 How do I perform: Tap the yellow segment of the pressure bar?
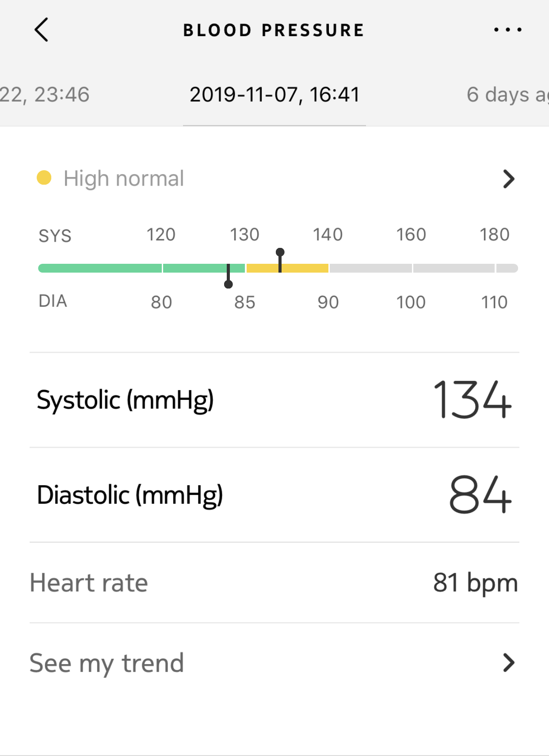305,268
